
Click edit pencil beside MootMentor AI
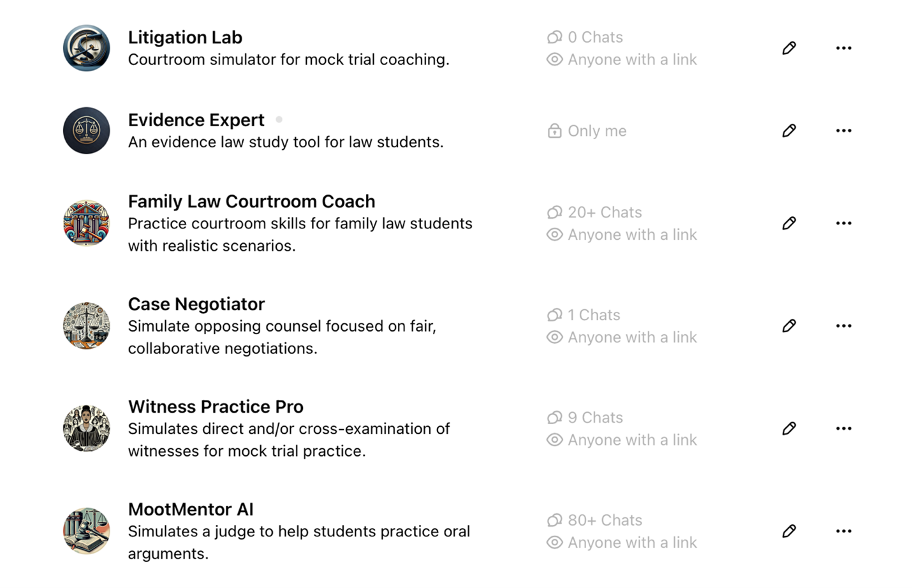click(x=789, y=531)
